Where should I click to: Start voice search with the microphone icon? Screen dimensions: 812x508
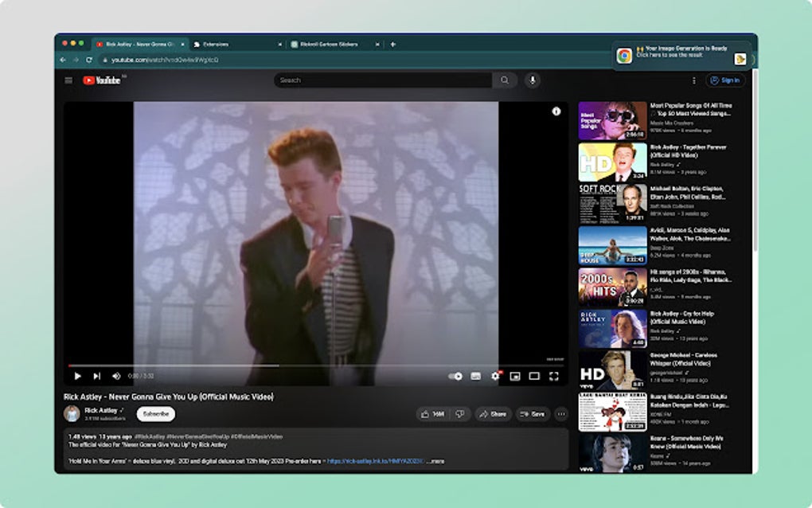point(530,80)
